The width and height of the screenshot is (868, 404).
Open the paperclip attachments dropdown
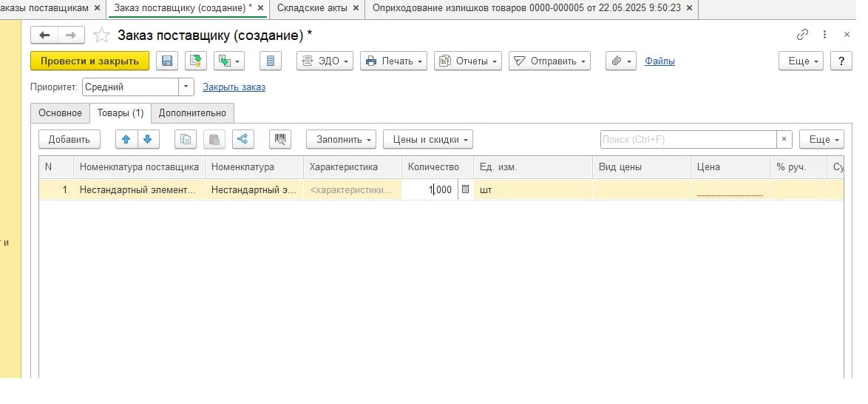click(621, 61)
